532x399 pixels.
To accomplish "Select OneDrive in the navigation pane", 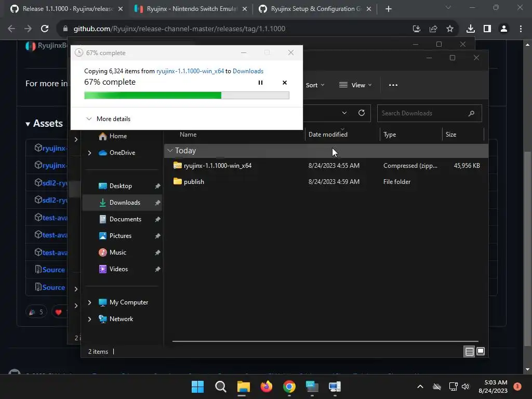I will coord(117,153).
